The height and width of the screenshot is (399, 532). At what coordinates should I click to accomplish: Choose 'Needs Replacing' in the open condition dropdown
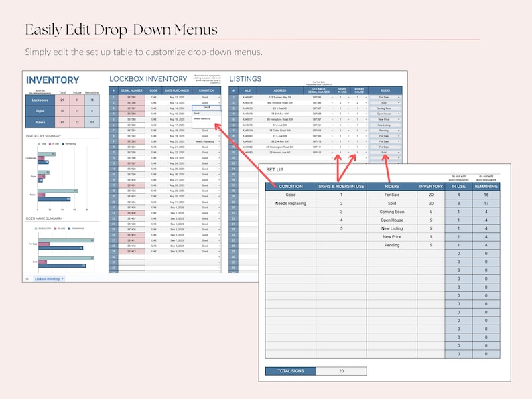pos(202,119)
